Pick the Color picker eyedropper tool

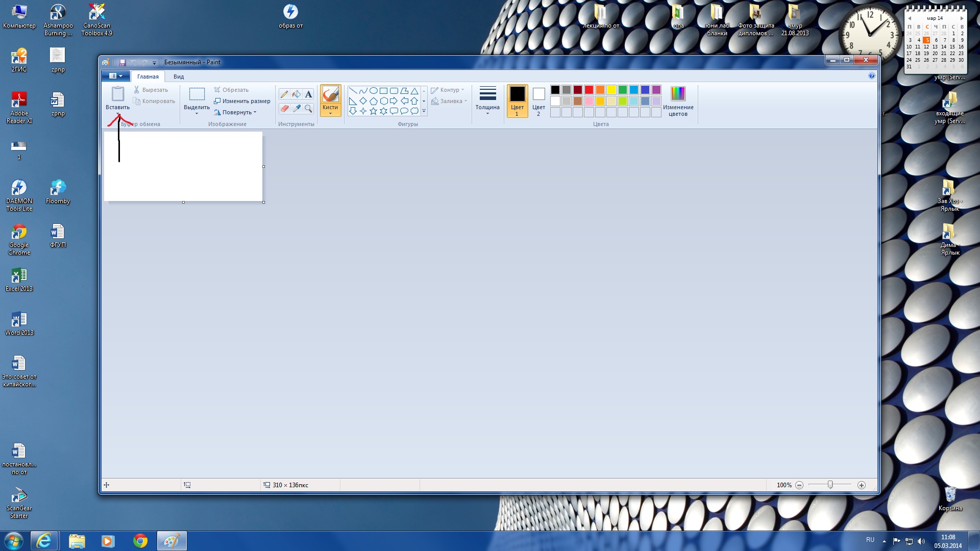point(297,108)
